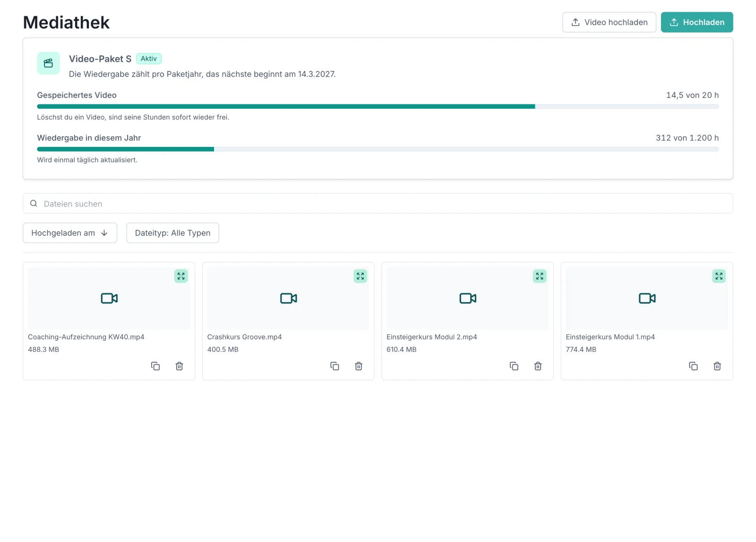
Task: Click the Gespeichertes Video progress bar
Action: (x=378, y=107)
